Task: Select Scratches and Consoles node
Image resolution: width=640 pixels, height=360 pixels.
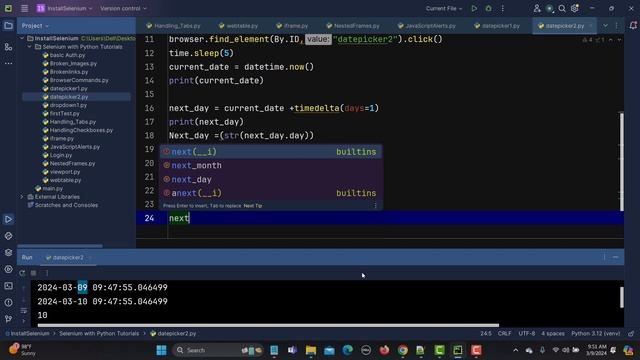Action: click(66, 205)
